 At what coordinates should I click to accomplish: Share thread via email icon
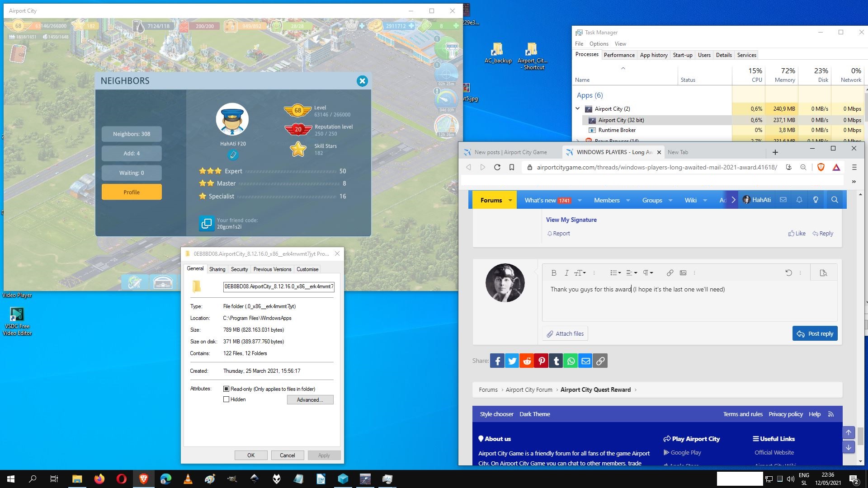click(585, 361)
